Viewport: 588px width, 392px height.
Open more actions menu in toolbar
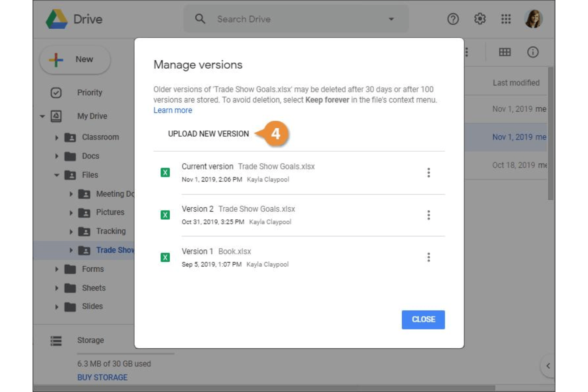click(x=466, y=52)
